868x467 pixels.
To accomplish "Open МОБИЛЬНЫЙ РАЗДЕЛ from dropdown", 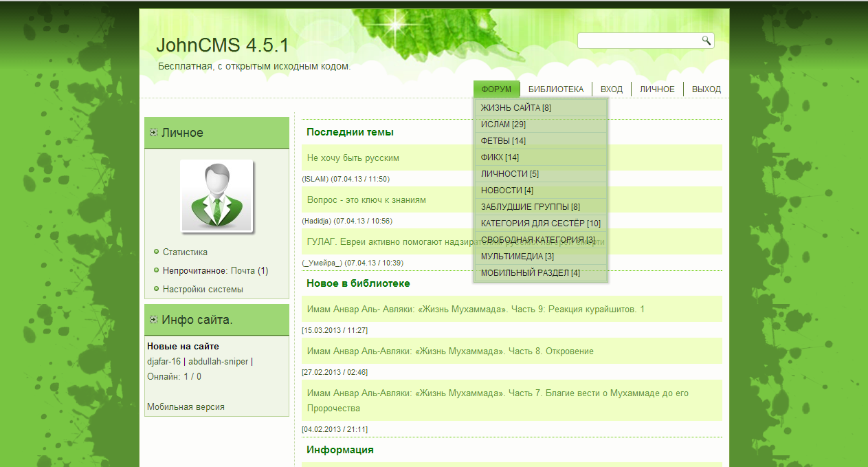I will point(530,273).
